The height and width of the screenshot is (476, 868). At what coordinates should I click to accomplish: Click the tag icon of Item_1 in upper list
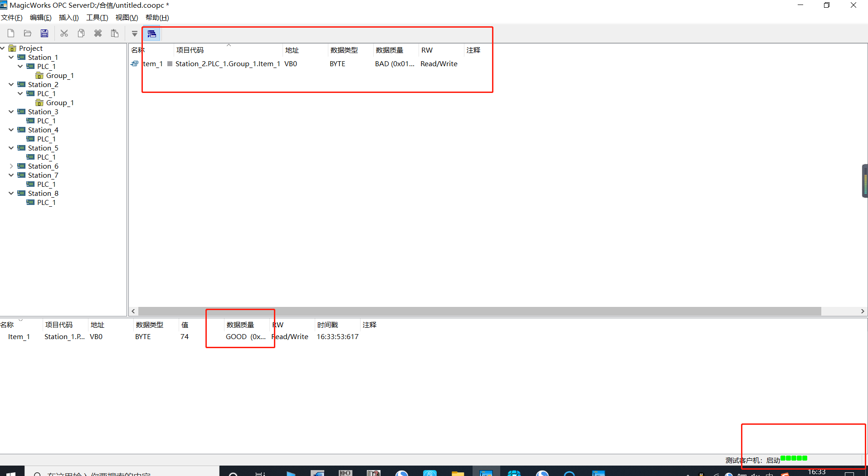click(135, 63)
